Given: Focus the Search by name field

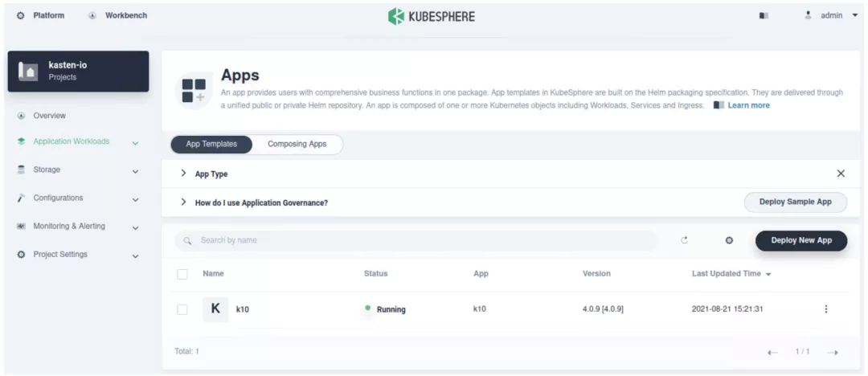Looking at the screenshot, I should [418, 240].
